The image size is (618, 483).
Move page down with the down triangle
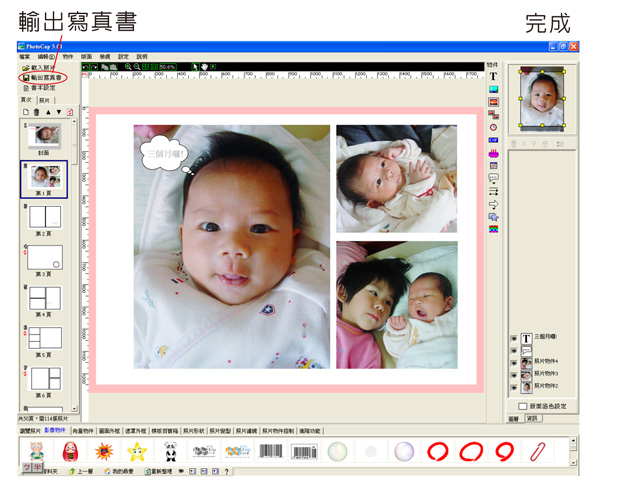tap(59, 112)
